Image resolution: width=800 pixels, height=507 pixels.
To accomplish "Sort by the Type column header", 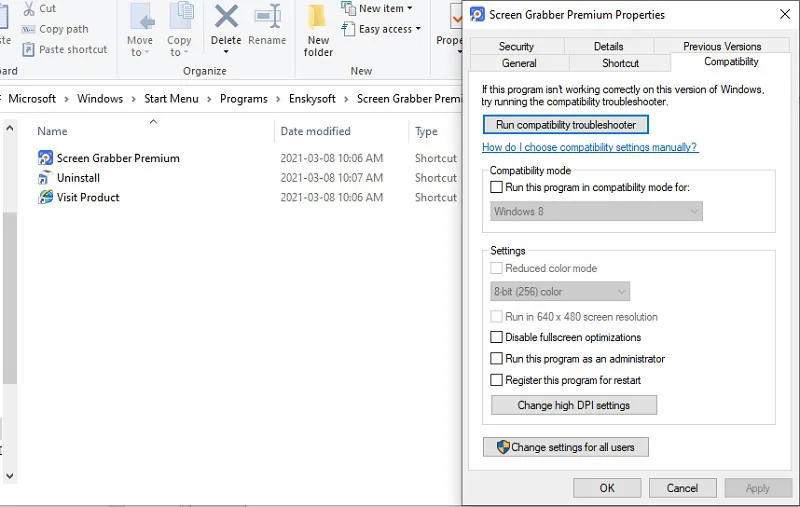I will pyautogui.click(x=426, y=131).
